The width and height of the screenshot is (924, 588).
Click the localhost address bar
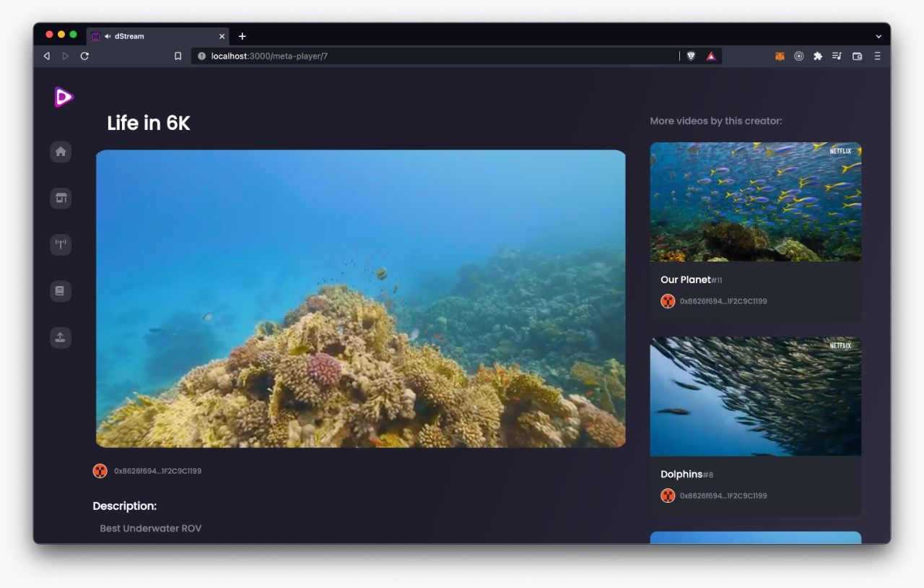pos(456,56)
